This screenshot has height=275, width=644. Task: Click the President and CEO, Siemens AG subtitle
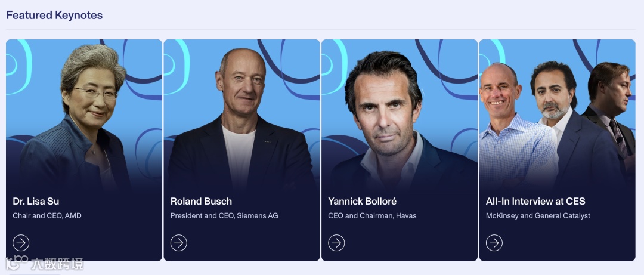pyautogui.click(x=224, y=215)
